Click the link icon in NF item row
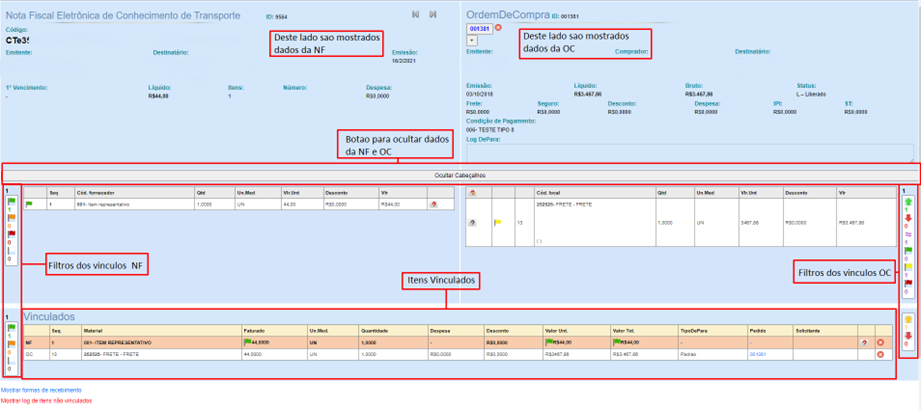This screenshot has height=410, width=921. [433, 204]
